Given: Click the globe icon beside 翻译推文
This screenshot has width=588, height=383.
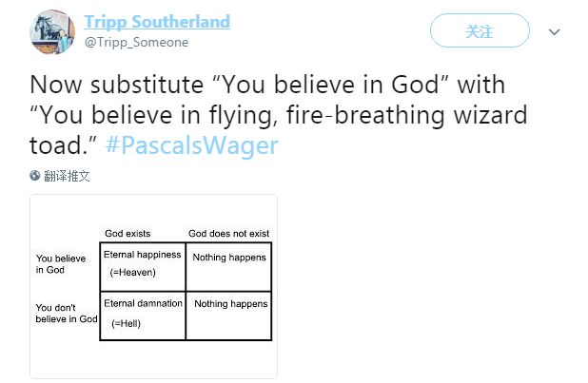Looking at the screenshot, I should click(x=35, y=176).
